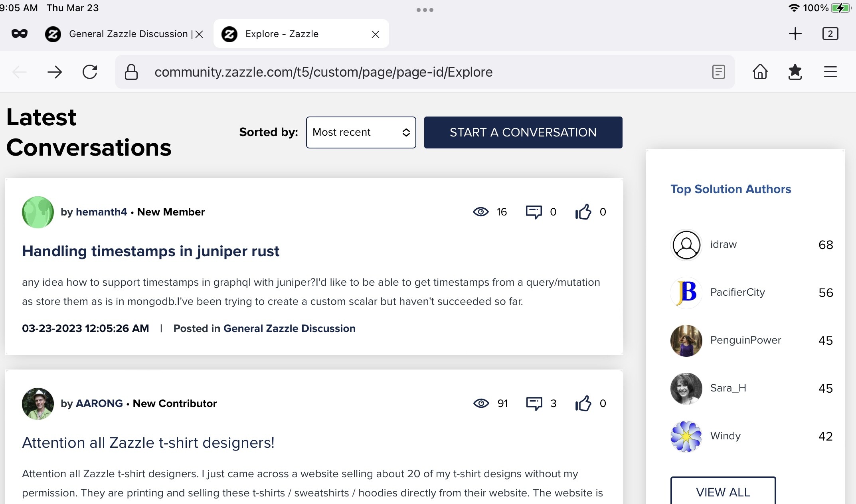The width and height of the screenshot is (856, 504).
Task: Open reader view from the address bar
Action: click(x=718, y=72)
